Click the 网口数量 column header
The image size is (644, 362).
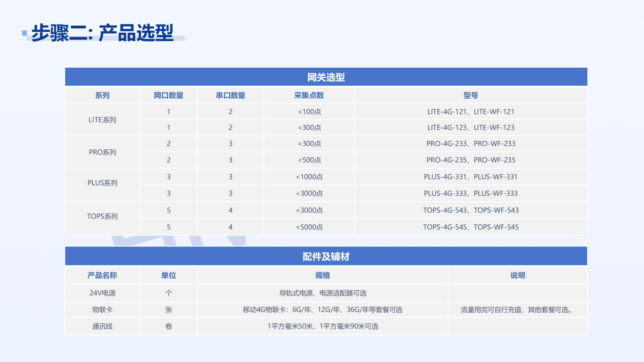coord(169,95)
